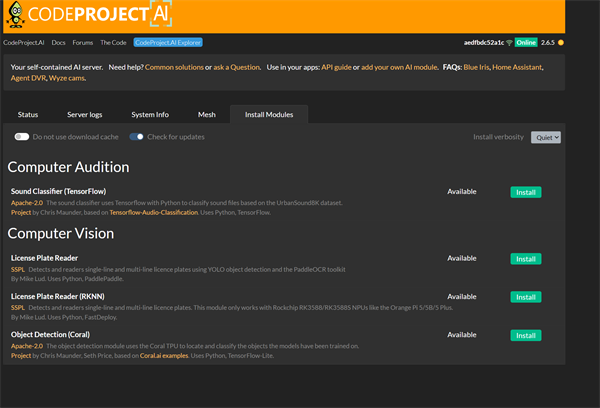Open Project link under Sound Classifier
Viewport: 600px width, 408px height.
21,212
